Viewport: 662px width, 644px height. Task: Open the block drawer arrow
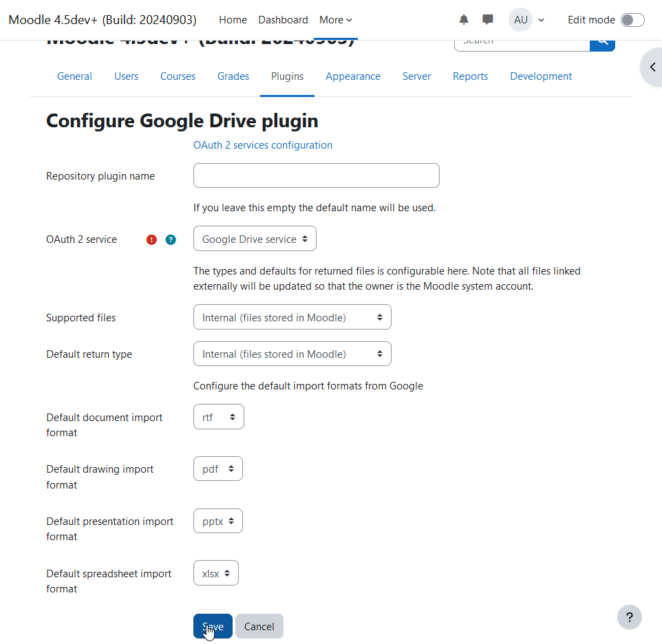coord(652,67)
